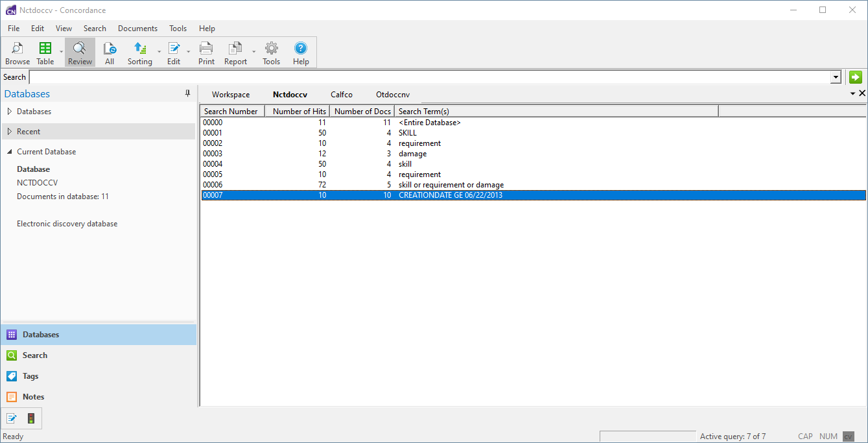Open the Edit toolbar dropdown arrow
The image size is (868, 443).
coord(189,52)
